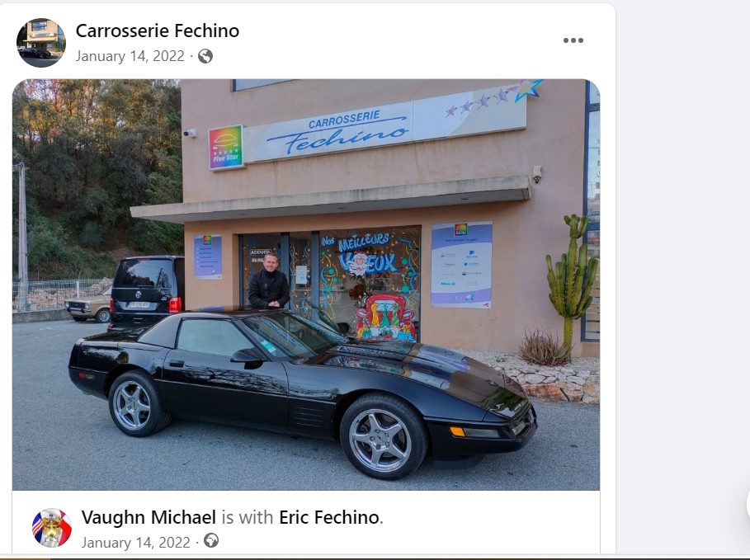Click the old beige car behind the van

[x=88, y=308]
